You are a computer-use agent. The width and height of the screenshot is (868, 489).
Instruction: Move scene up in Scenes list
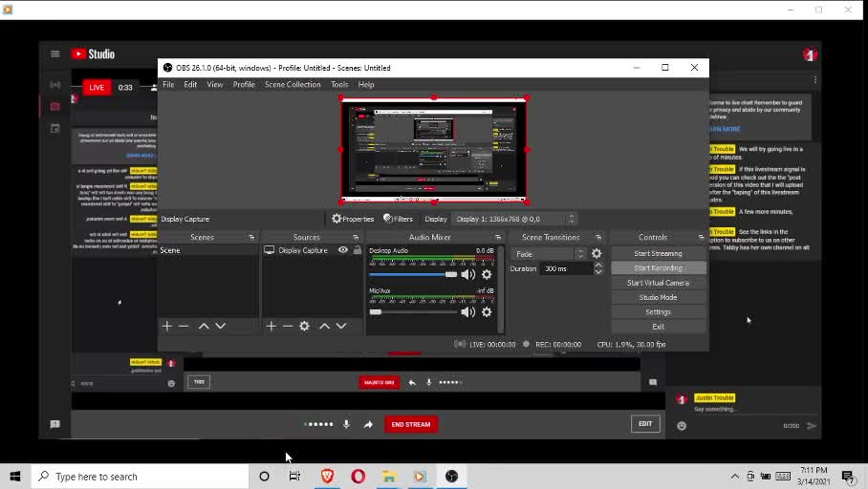(x=204, y=326)
